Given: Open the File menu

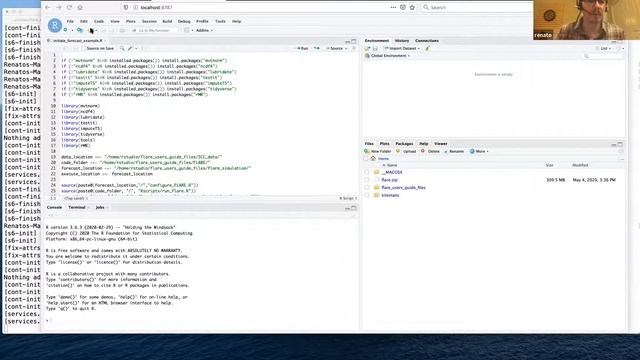Looking at the screenshot, I should click(x=70, y=21).
